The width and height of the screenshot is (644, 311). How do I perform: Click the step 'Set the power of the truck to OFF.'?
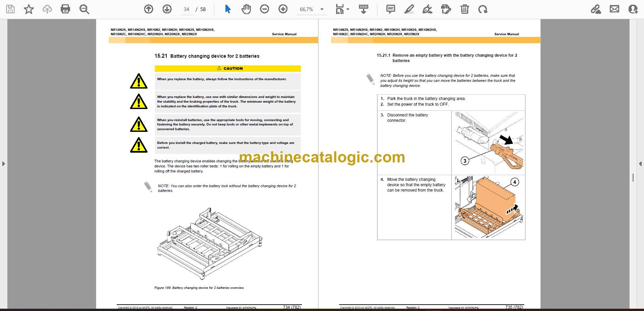pos(418,104)
